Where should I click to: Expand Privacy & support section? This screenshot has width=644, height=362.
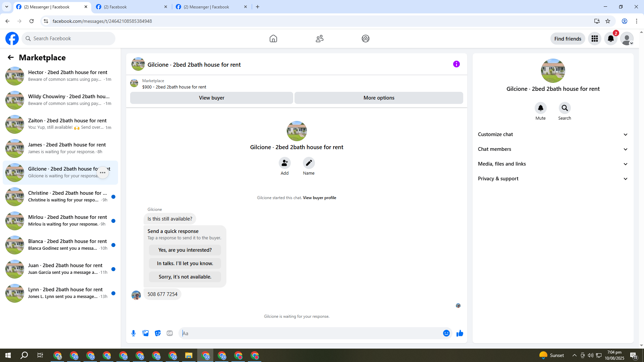point(553,179)
